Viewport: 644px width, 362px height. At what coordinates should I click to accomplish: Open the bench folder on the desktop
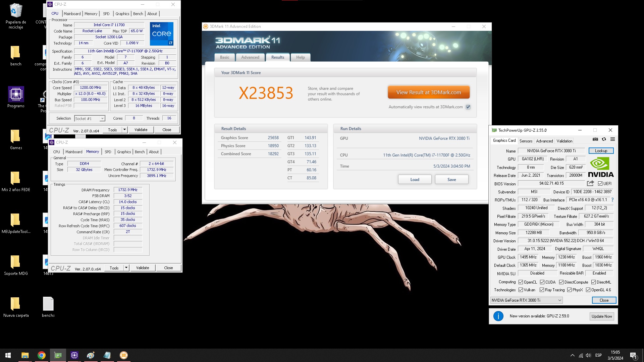coord(16,56)
